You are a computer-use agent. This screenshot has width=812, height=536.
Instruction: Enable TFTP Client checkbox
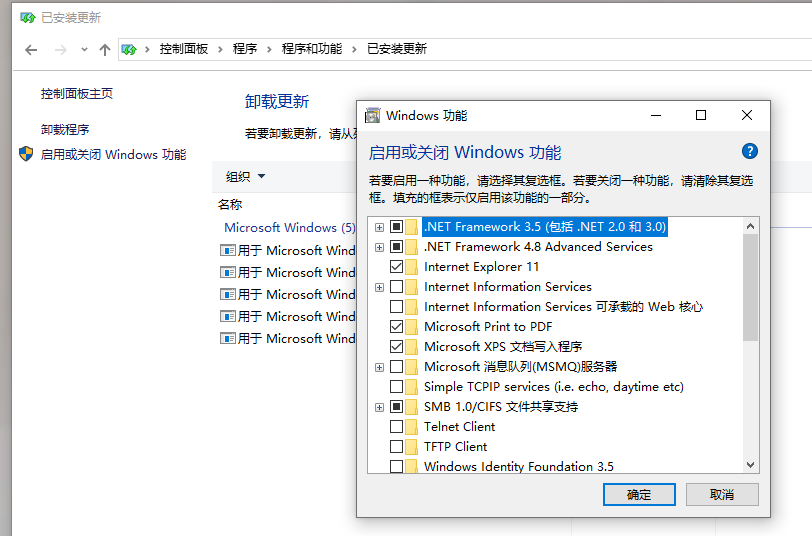397,446
